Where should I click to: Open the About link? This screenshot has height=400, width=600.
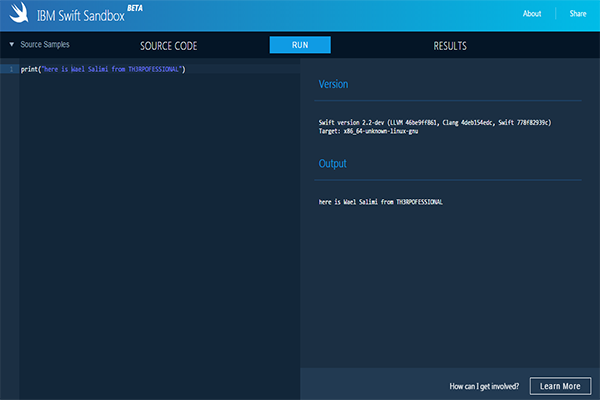532,13
